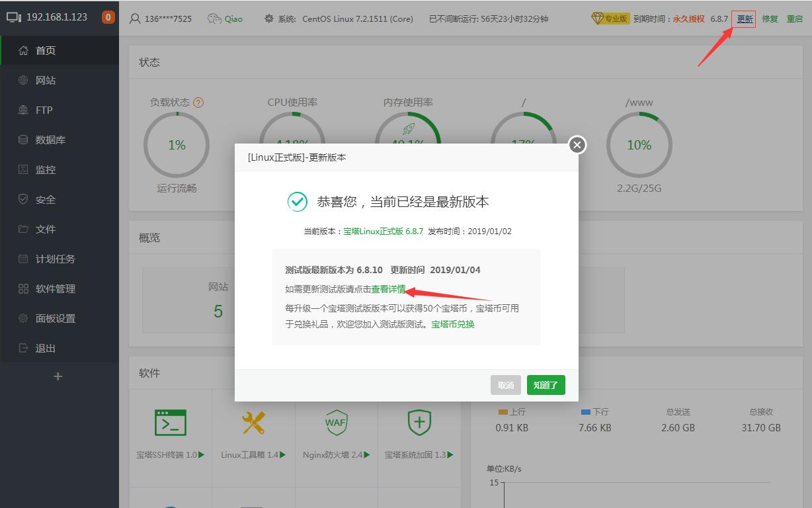The image size is (812, 508).
Task: Click the 知道了 button
Action: click(546, 385)
